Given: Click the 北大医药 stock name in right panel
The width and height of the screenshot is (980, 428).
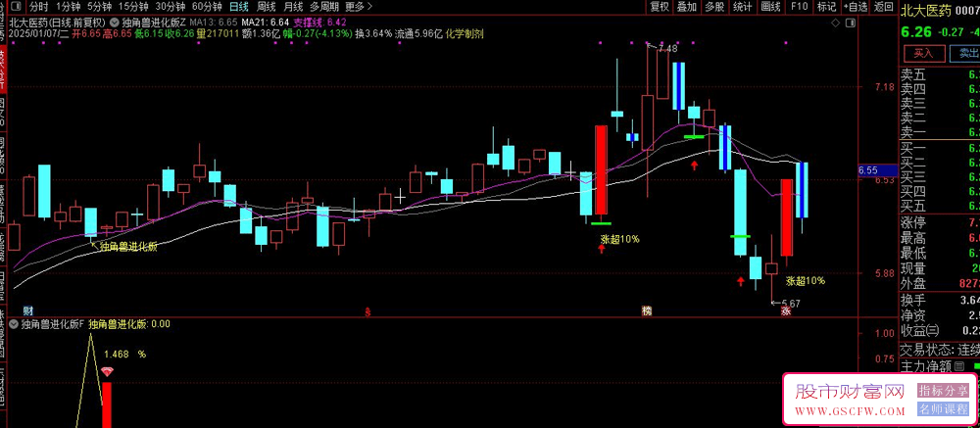Looking at the screenshot, I should (x=927, y=10).
